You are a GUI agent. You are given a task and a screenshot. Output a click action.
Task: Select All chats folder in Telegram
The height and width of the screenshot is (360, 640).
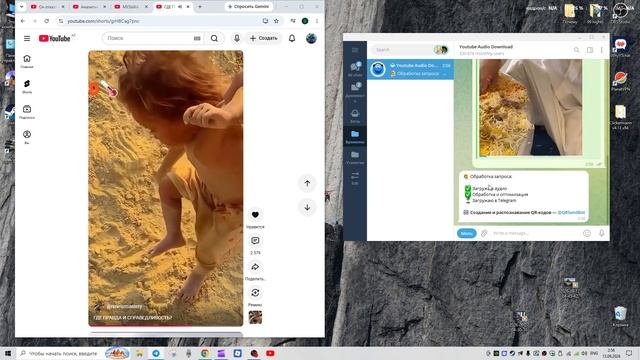[355, 69]
